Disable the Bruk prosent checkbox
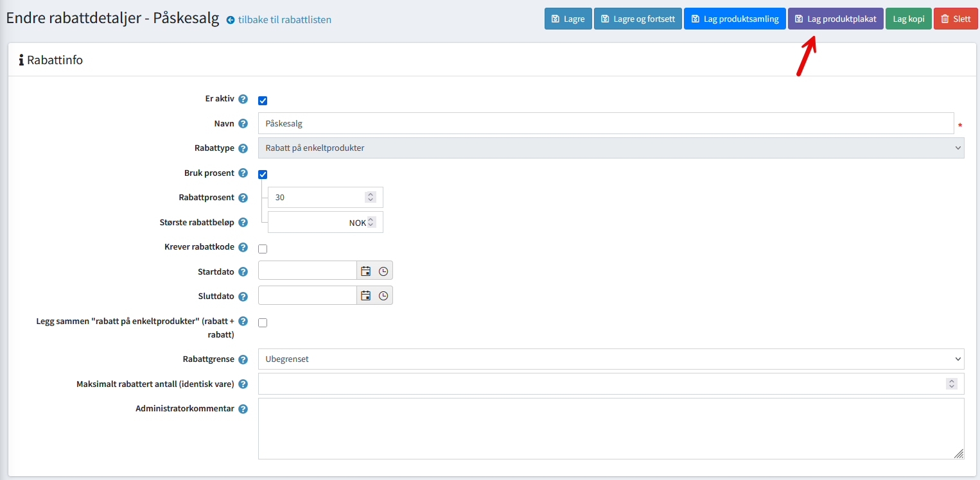This screenshot has height=480, width=980. point(263,174)
